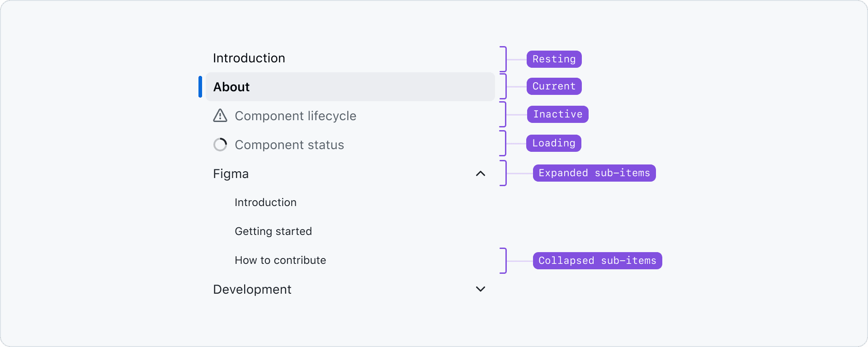Click the purple Current annotation label

click(x=554, y=86)
